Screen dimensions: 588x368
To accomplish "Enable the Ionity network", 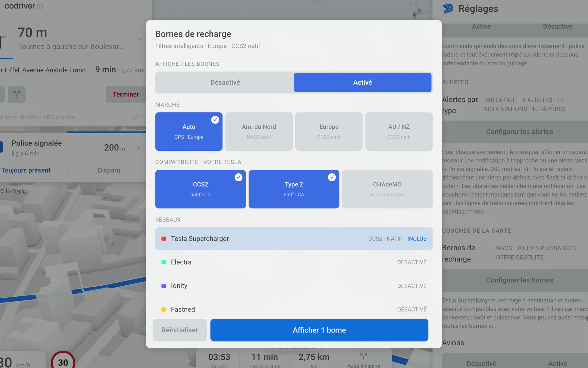I will [294, 286].
